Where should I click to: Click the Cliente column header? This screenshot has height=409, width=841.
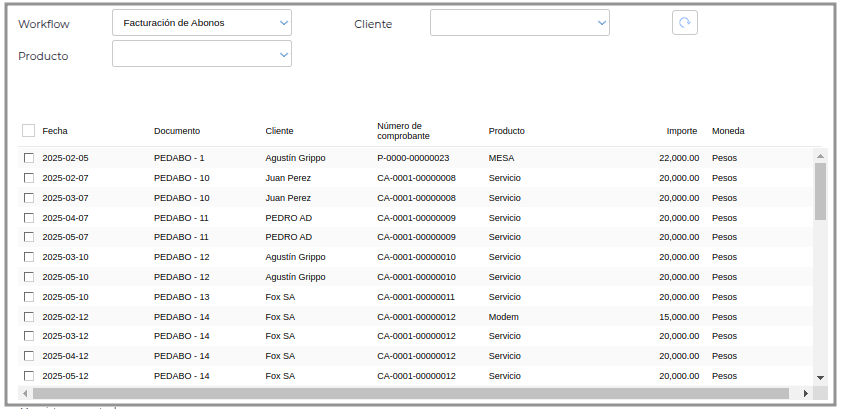(279, 131)
